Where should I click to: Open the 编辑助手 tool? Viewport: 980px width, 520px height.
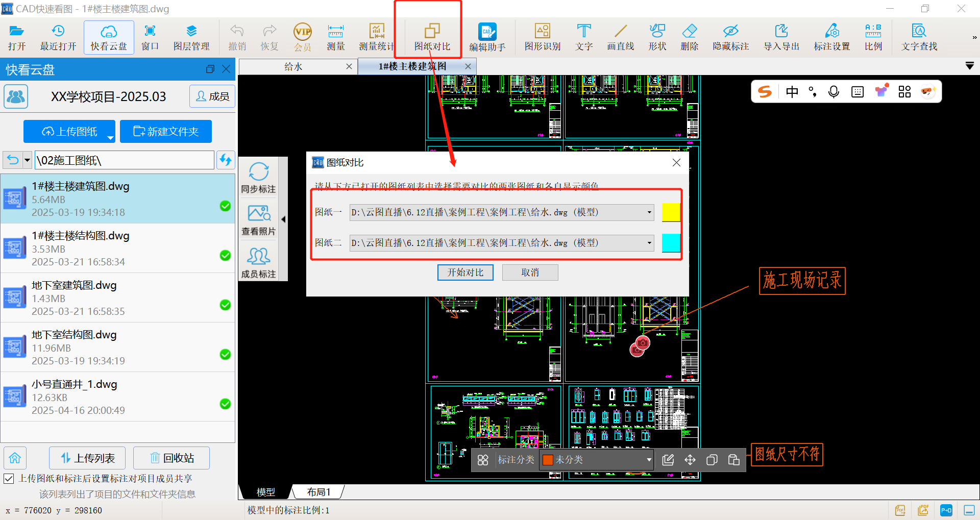tap(487, 37)
